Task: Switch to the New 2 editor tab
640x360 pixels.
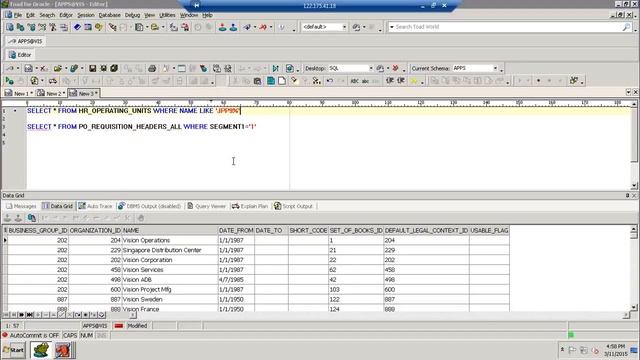Action: tap(50, 93)
